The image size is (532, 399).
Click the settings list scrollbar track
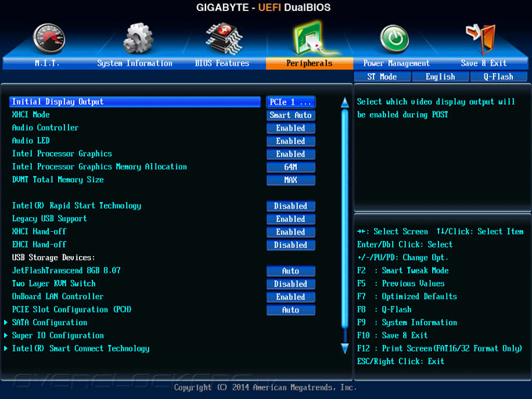click(x=345, y=225)
